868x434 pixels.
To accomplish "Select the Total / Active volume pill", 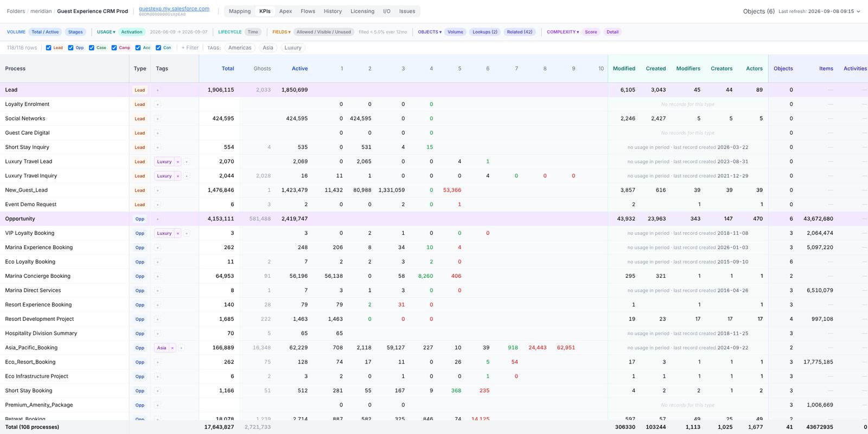I will pyautogui.click(x=45, y=32).
